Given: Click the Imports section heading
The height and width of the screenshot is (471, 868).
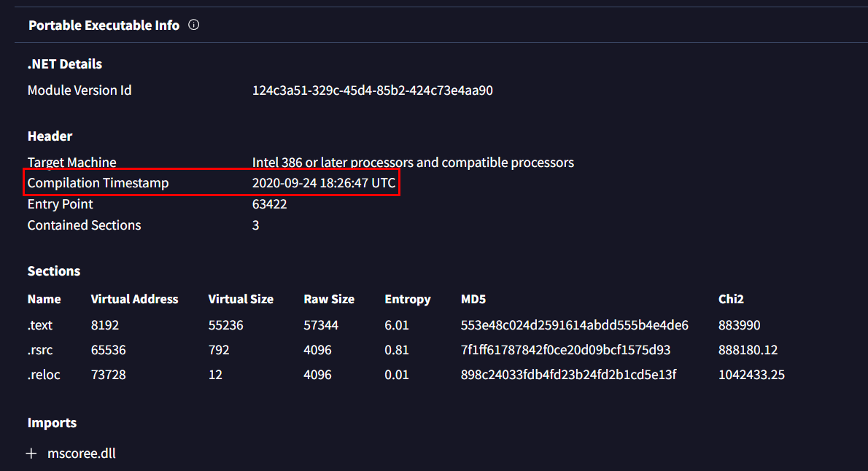Looking at the screenshot, I should pyautogui.click(x=52, y=423).
